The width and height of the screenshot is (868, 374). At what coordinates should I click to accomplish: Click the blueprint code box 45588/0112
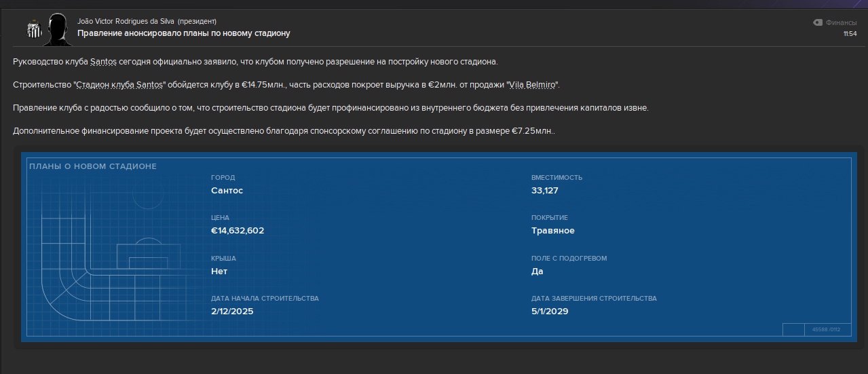[x=826, y=330]
